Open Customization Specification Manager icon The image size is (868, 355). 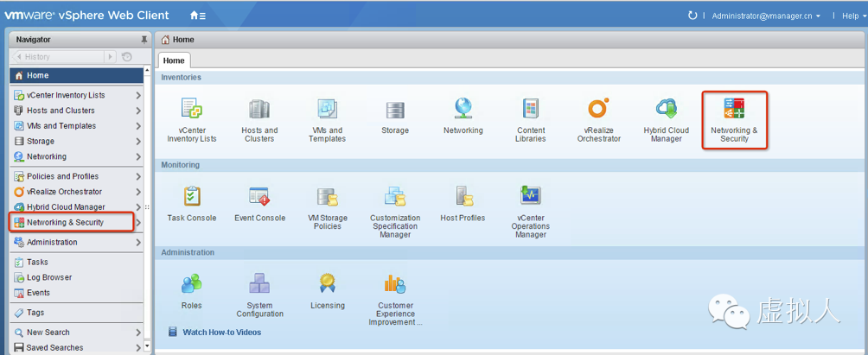coord(395,196)
